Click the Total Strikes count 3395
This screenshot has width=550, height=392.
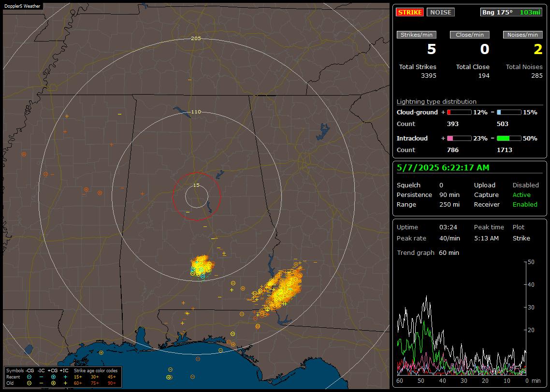point(429,76)
